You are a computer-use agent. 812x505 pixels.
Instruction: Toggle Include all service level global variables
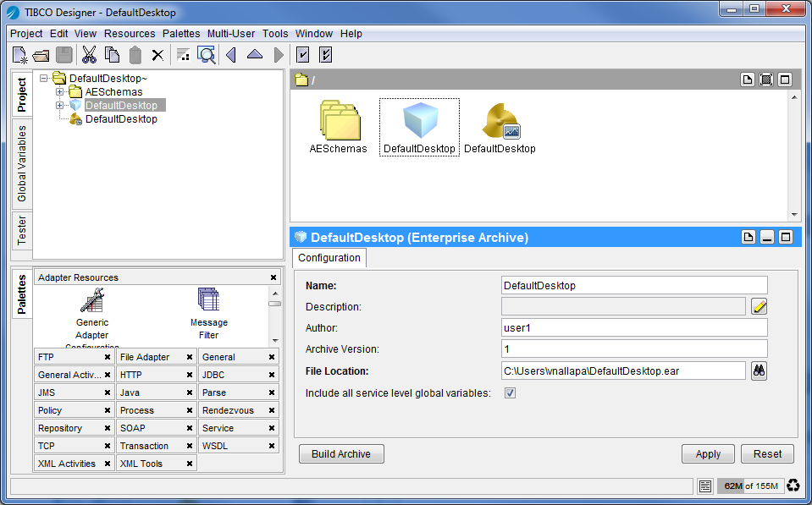[510, 392]
